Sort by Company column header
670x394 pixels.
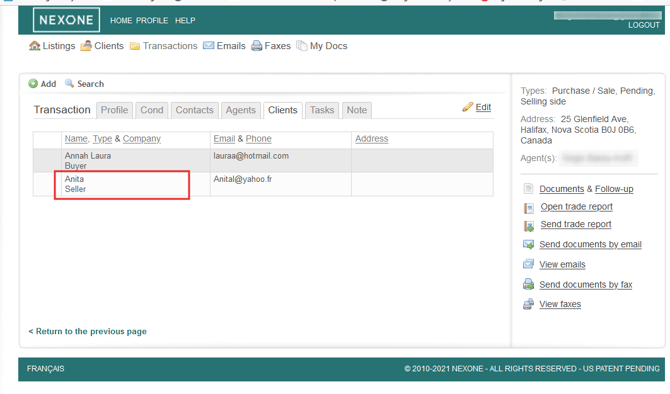click(x=142, y=138)
